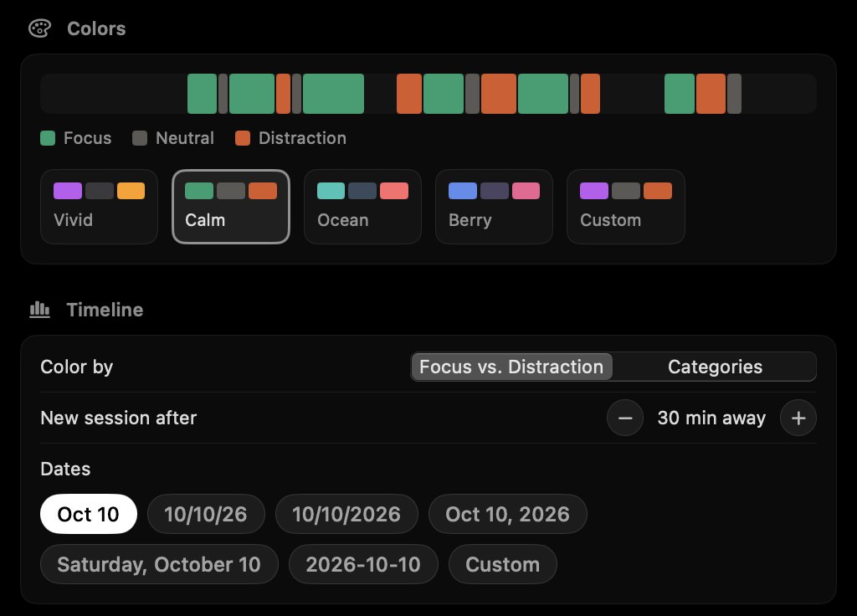Viewport: 857px width, 616px height.
Task: Click the last gray block in preview timeline
Action: 734,94
